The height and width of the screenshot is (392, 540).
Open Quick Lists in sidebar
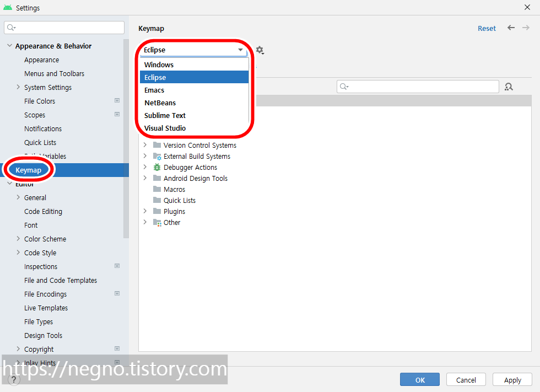pos(40,143)
